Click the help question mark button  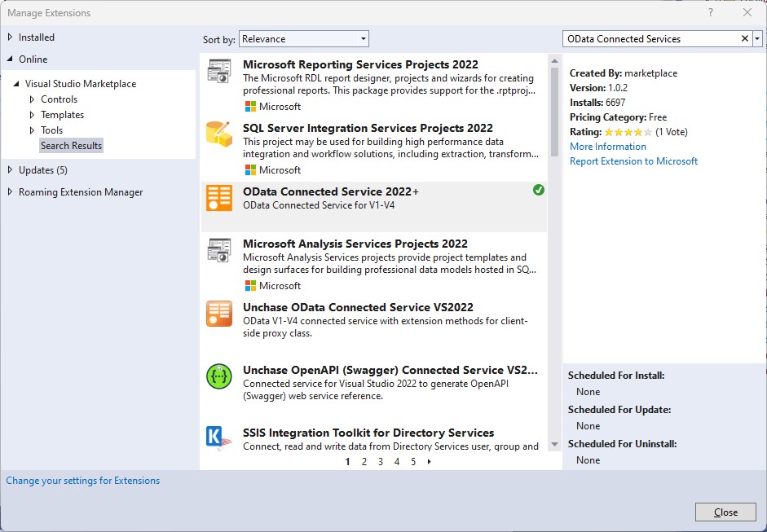pos(711,13)
